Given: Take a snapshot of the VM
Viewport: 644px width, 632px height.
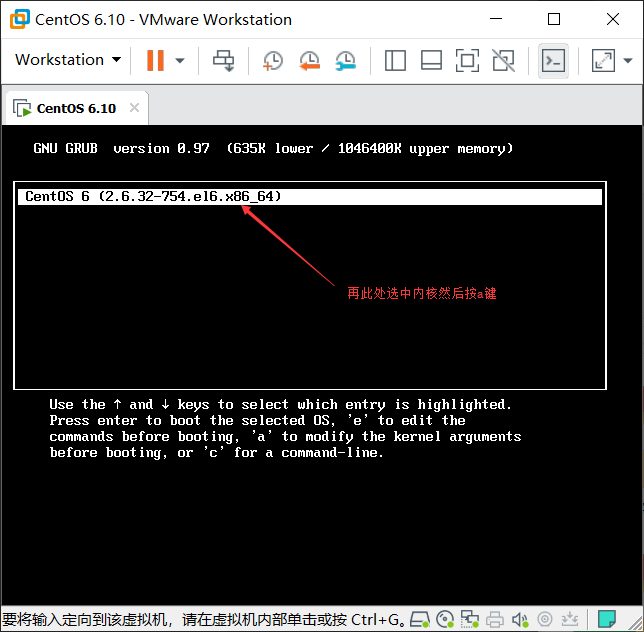Looking at the screenshot, I should 273,61.
